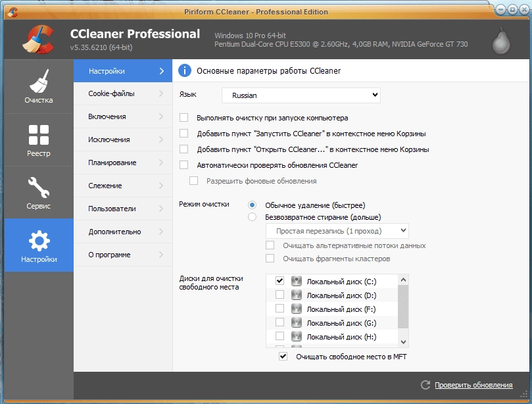Click chevron next to Cookie-файлы
532x404 pixels.
coord(161,93)
